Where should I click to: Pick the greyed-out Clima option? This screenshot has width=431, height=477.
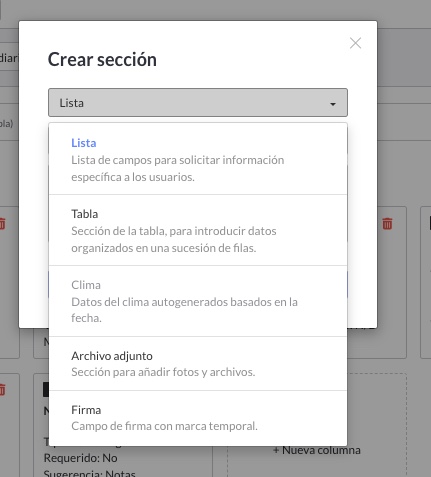click(198, 301)
